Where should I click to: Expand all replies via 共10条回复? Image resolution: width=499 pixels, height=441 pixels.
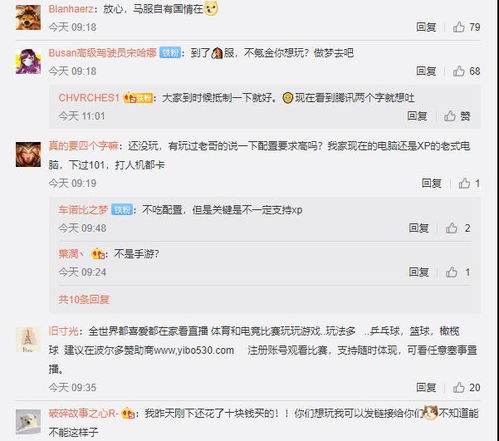point(84,299)
